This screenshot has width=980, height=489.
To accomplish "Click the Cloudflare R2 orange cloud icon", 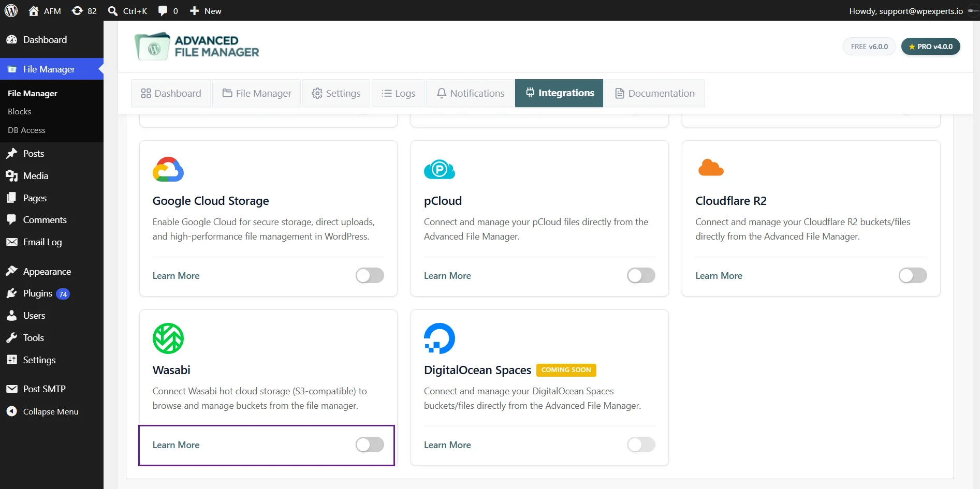I will pyautogui.click(x=711, y=168).
